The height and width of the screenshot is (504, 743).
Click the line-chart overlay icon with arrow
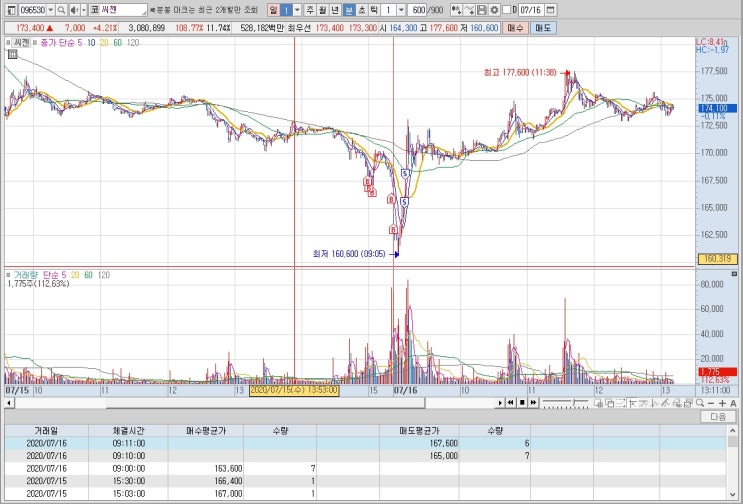(469, 10)
